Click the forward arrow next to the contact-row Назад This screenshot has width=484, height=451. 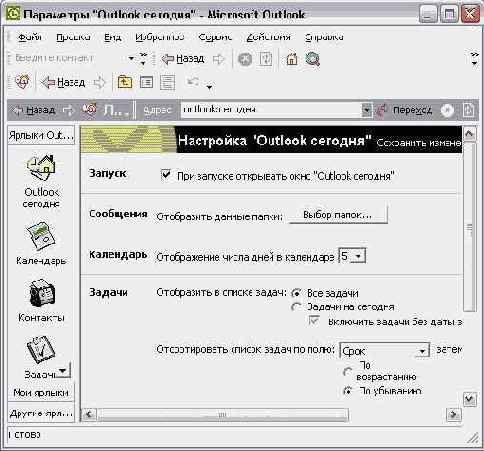[x=218, y=60]
